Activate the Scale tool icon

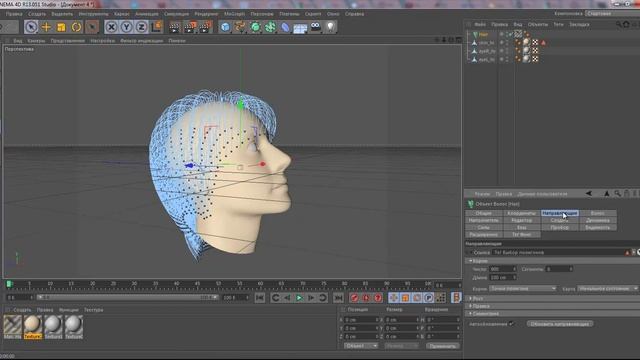(61, 27)
